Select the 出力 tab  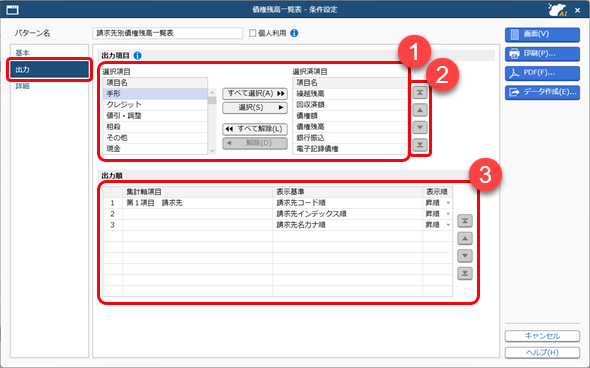[49, 70]
